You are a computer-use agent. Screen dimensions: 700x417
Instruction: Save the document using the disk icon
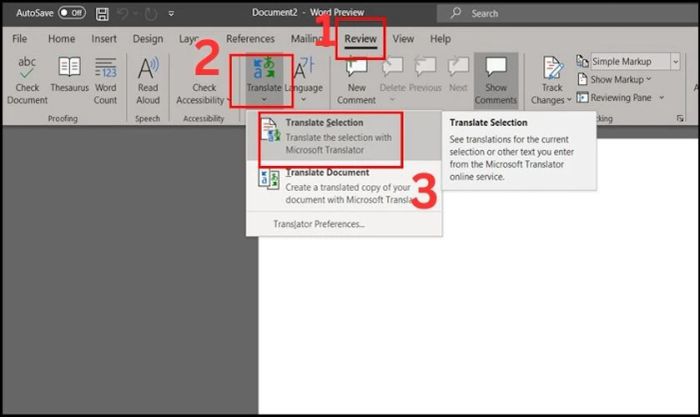102,13
